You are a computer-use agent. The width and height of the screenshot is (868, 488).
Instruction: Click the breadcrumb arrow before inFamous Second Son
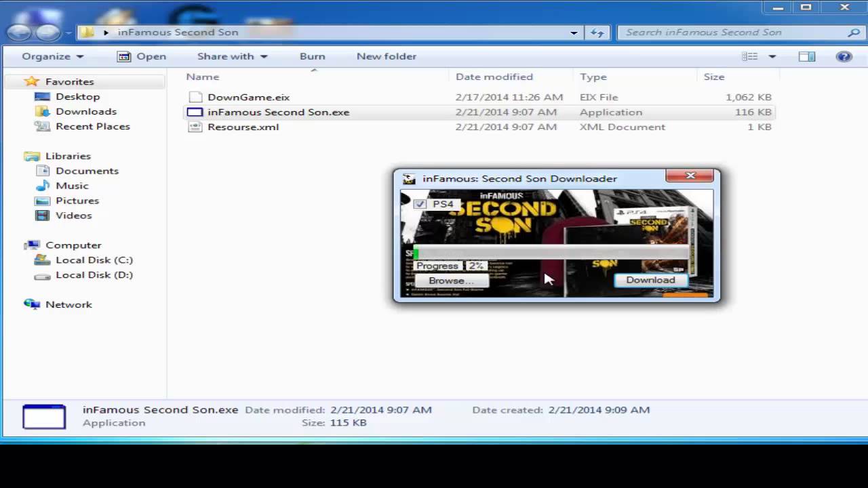[106, 32]
